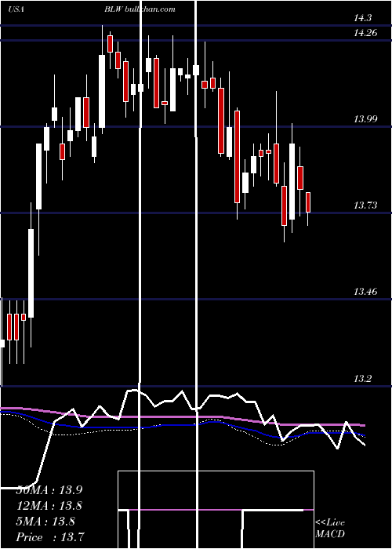The width and height of the screenshot is (392, 549).
Task: Select the 13.73 price level label
Action: tap(365, 205)
